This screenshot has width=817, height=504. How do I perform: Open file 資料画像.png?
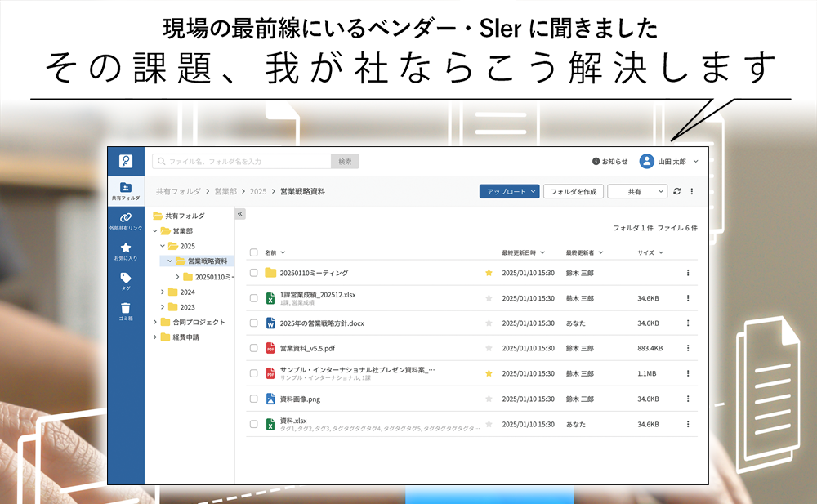(300, 399)
